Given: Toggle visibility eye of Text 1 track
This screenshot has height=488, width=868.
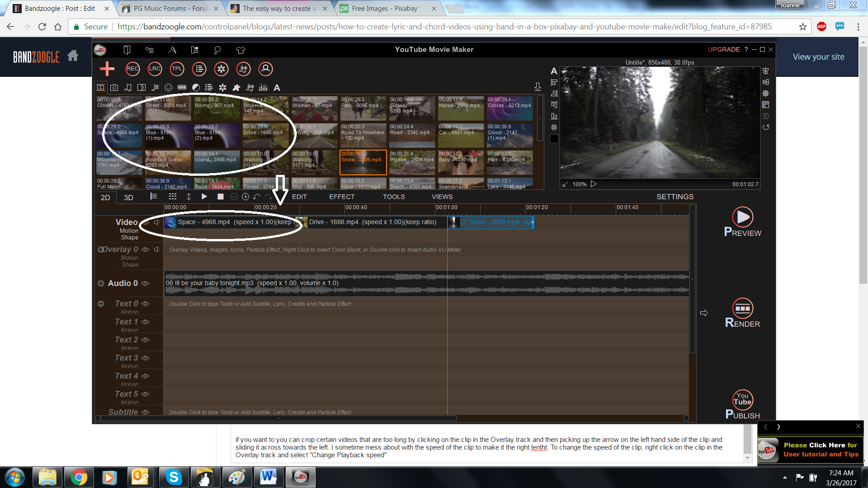Looking at the screenshot, I should click(145, 322).
